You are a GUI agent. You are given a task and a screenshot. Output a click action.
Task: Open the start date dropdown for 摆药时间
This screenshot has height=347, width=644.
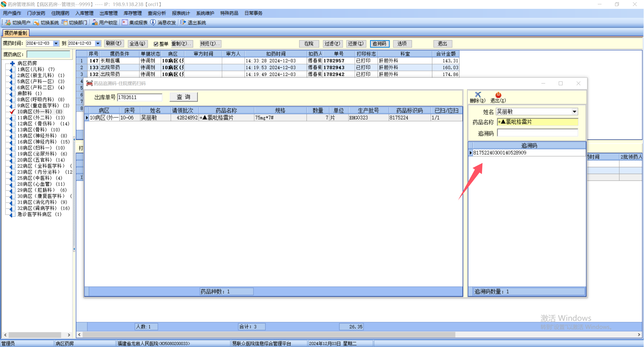tap(56, 44)
